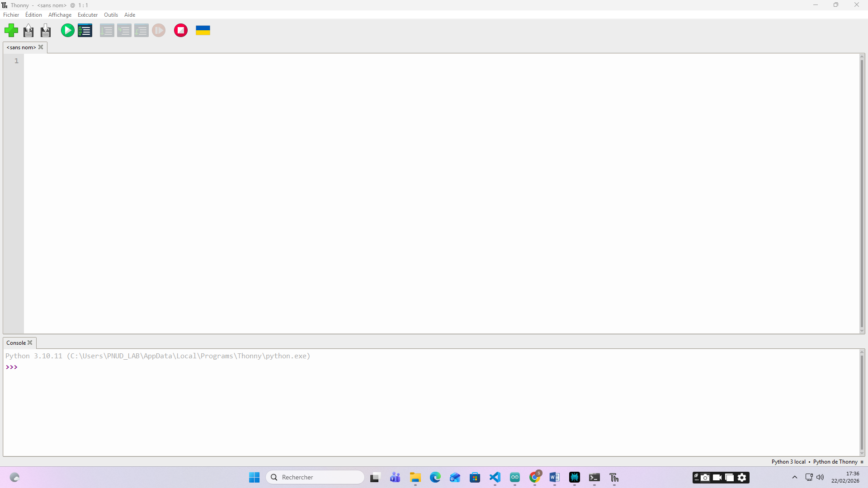Click the editor vertical scrollbar
The height and width of the screenshot is (488, 868).
[x=862, y=193]
